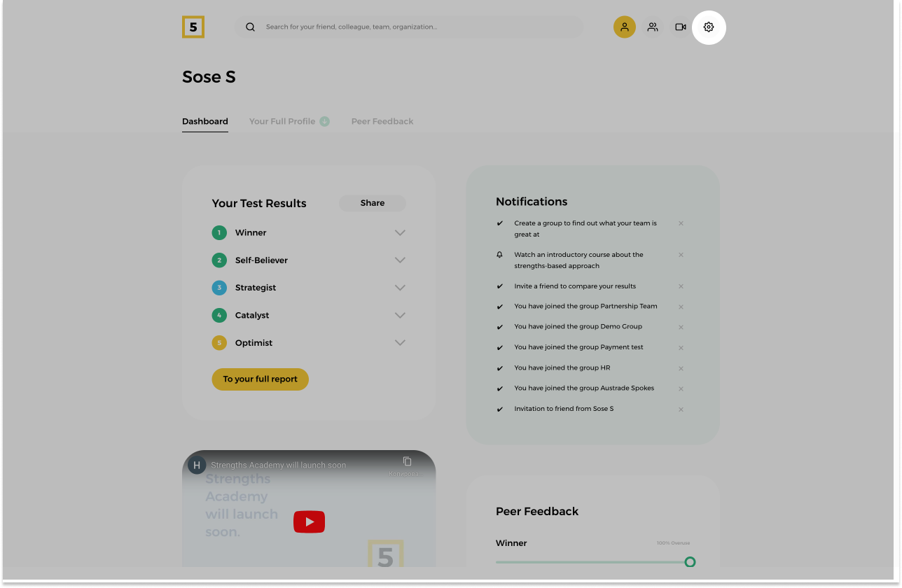
Task: Switch to Your Full Profile tab
Action: point(282,121)
